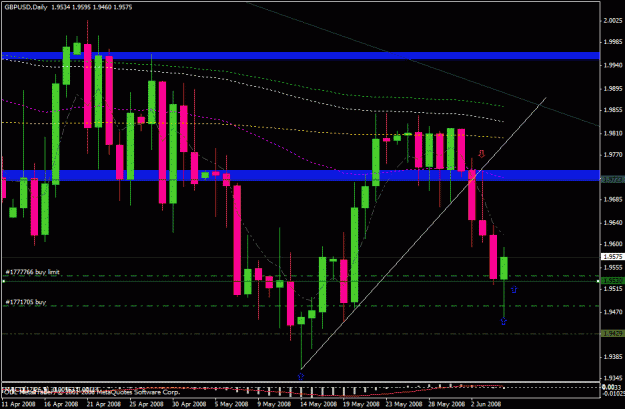Click the olive 1.9429 price tag
The height and width of the screenshot is (409, 625).
613,333
